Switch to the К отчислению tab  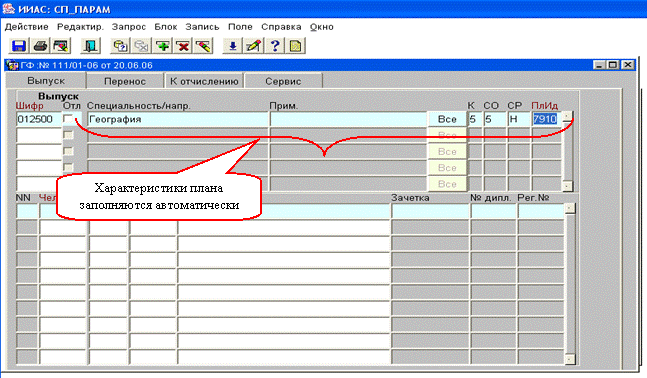click(204, 81)
